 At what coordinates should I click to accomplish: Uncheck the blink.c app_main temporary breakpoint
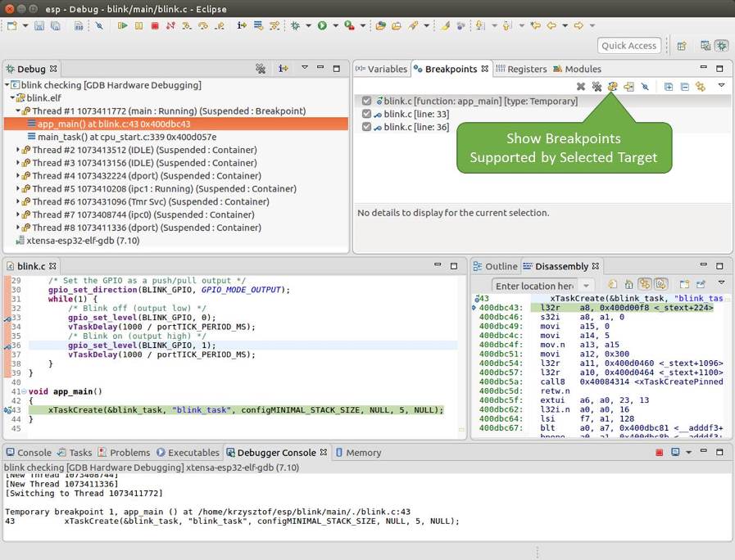367,102
